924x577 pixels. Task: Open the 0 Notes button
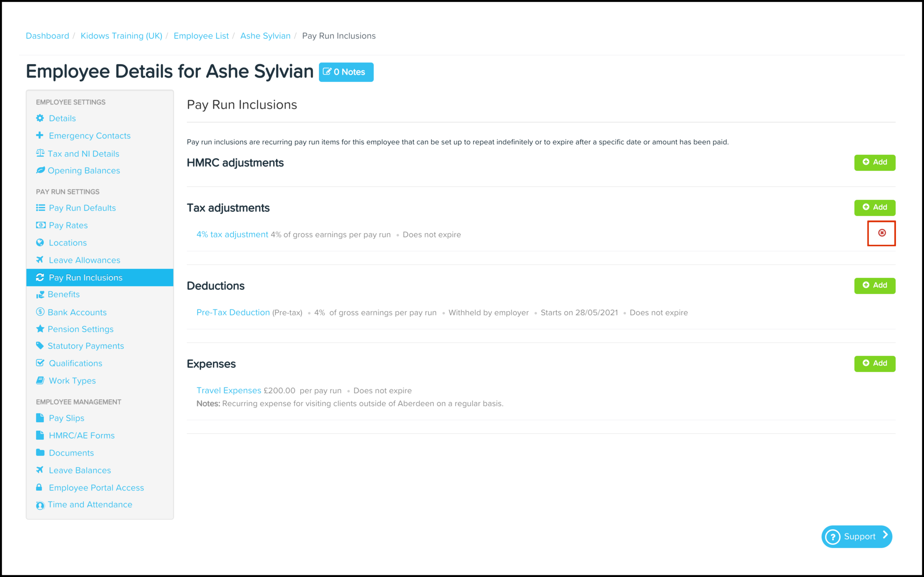click(x=346, y=72)
